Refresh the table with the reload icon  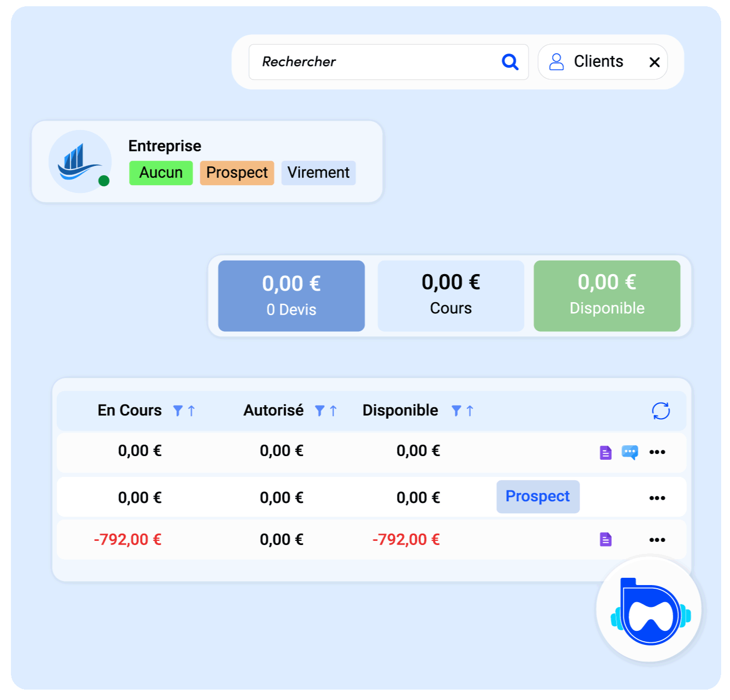[x=661, y=411]
